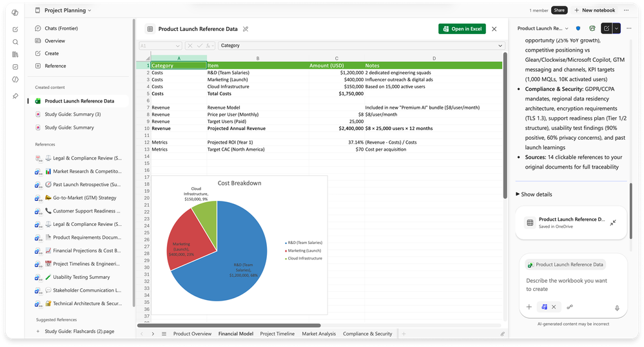Open search from the left rail magnifier icon
The height and width of the screenshot is (347, 644).
(x=15, y=42)
